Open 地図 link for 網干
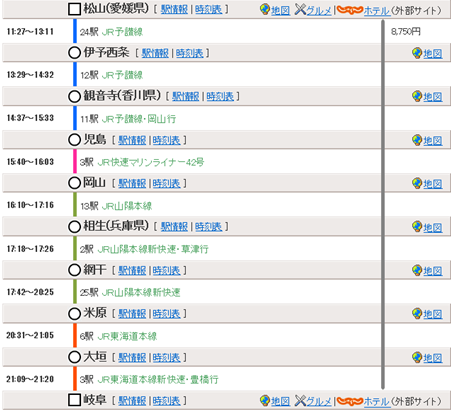The width and height of the screenshot is (451, 411). pos(433,271)
